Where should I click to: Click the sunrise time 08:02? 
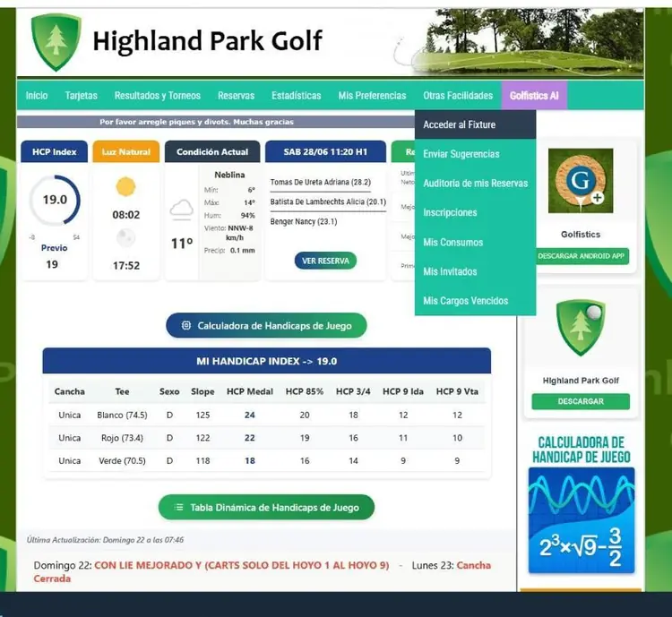pos(126,215)
